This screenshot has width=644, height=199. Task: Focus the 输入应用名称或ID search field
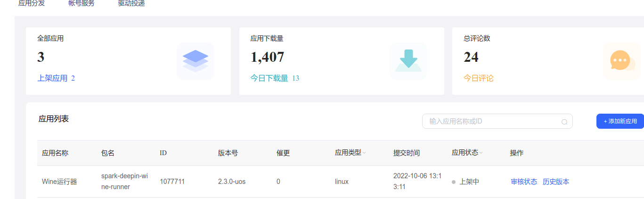tap(492, 121)
